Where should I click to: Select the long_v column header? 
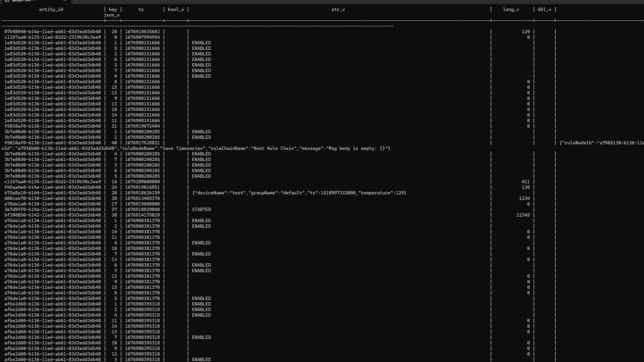(511, 9)
